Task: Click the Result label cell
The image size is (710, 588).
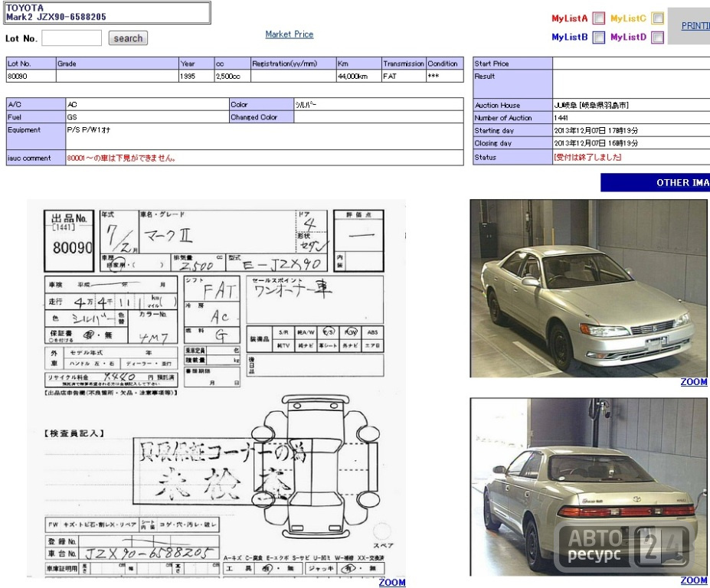Action: point(512,84)
